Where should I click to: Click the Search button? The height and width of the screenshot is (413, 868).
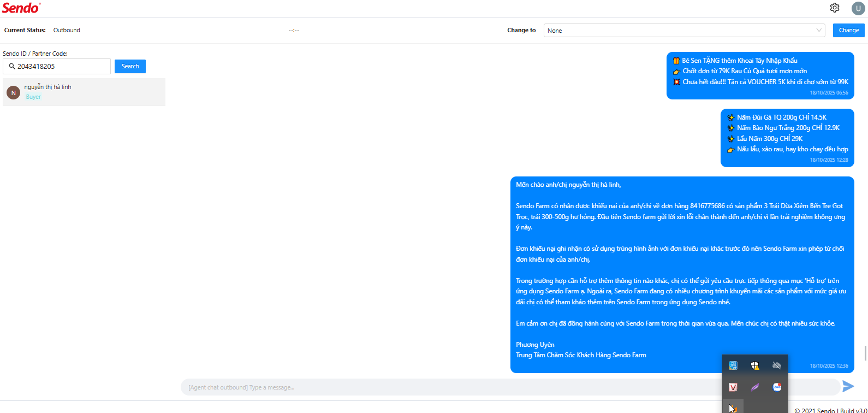click(130, 66)
